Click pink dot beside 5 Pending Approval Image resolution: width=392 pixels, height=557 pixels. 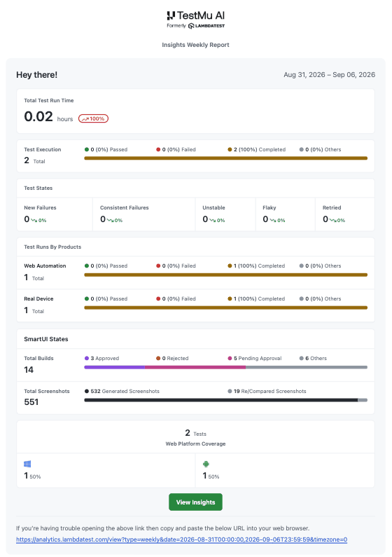(x=230, y=359)
